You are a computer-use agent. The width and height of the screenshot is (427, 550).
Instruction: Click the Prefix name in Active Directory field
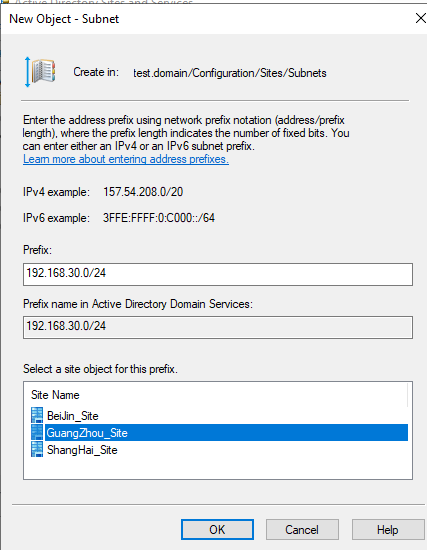(x=218, y=327)
